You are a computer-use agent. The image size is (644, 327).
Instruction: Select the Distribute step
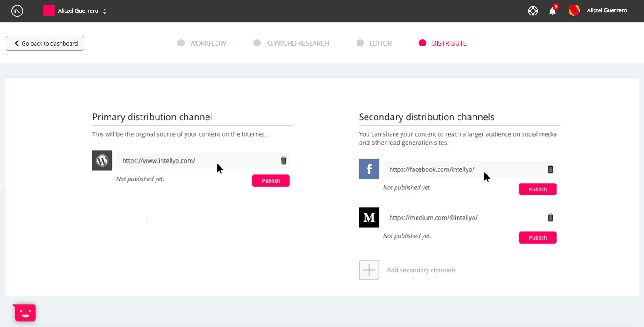click(443, 43)
